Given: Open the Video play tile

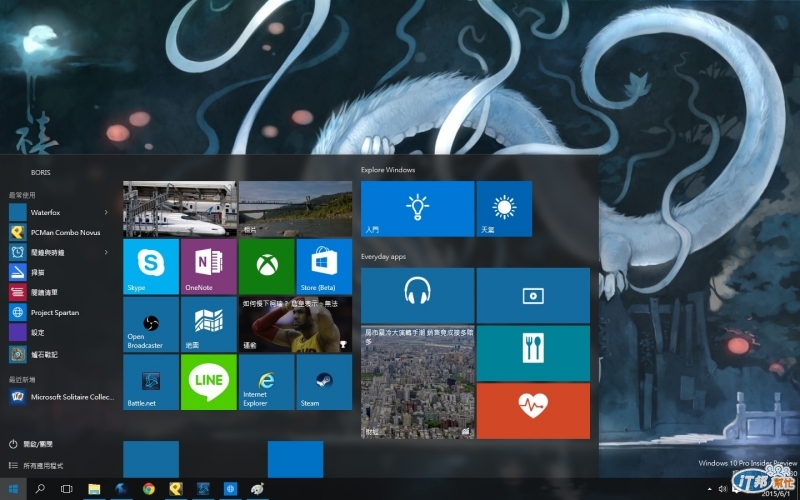Looking at the screenshot, I should click(x=533, y=295).
